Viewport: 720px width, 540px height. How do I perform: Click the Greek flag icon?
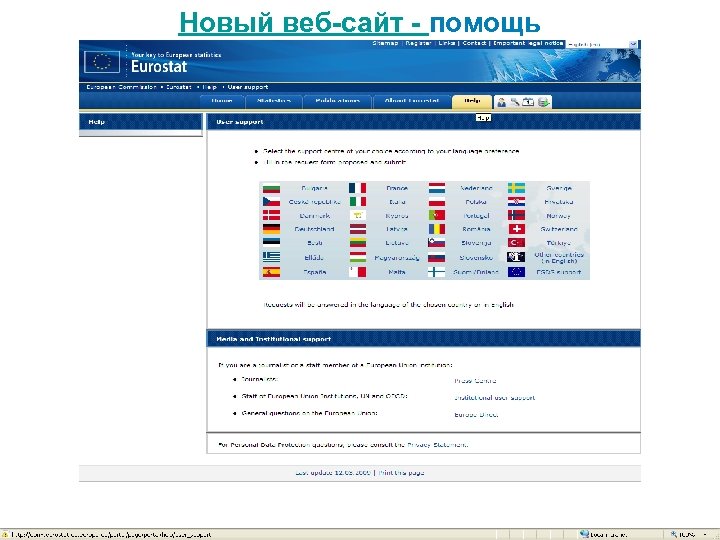click(x=271, y=257)
